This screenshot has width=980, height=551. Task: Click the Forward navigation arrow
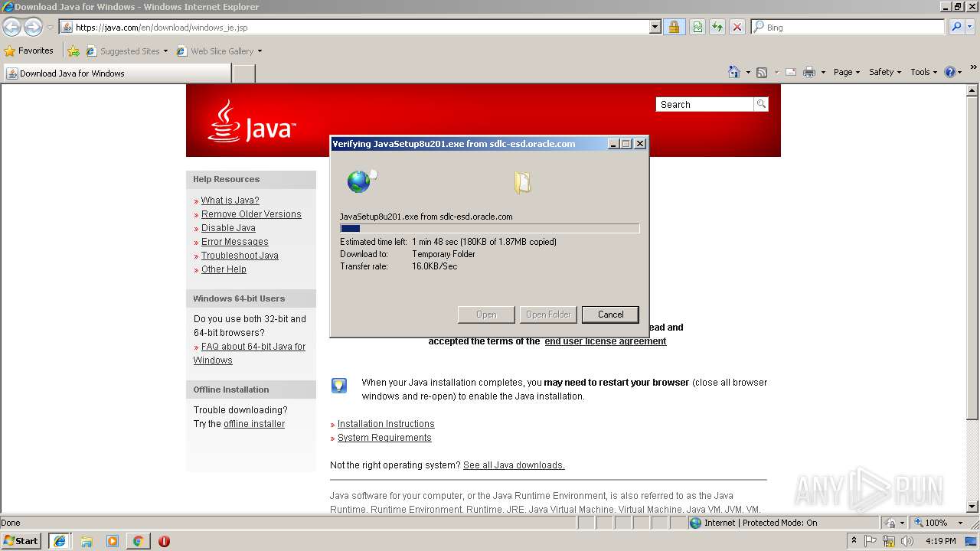33,27
